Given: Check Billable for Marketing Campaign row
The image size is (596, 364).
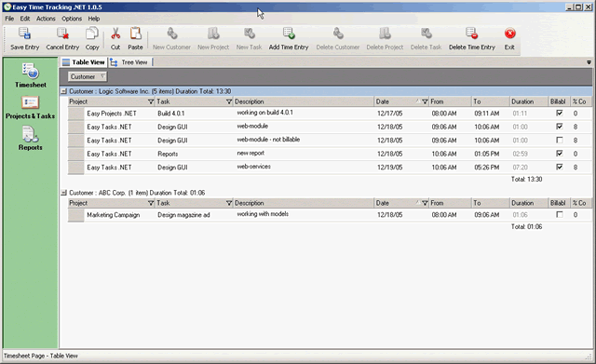Looking at the screenshot, I should coord(559,214).
